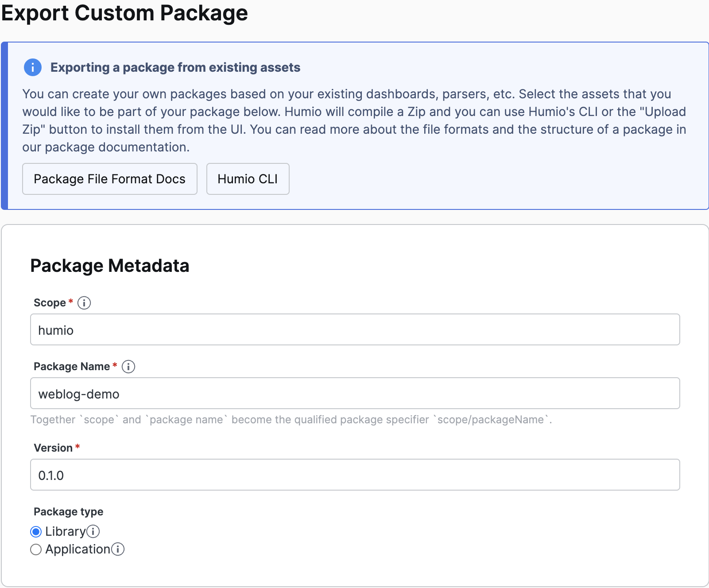Image resolution: width=709 pixels, height=588 pixels.
Task: Choose the Application package type radio
Action: [36, 549]
